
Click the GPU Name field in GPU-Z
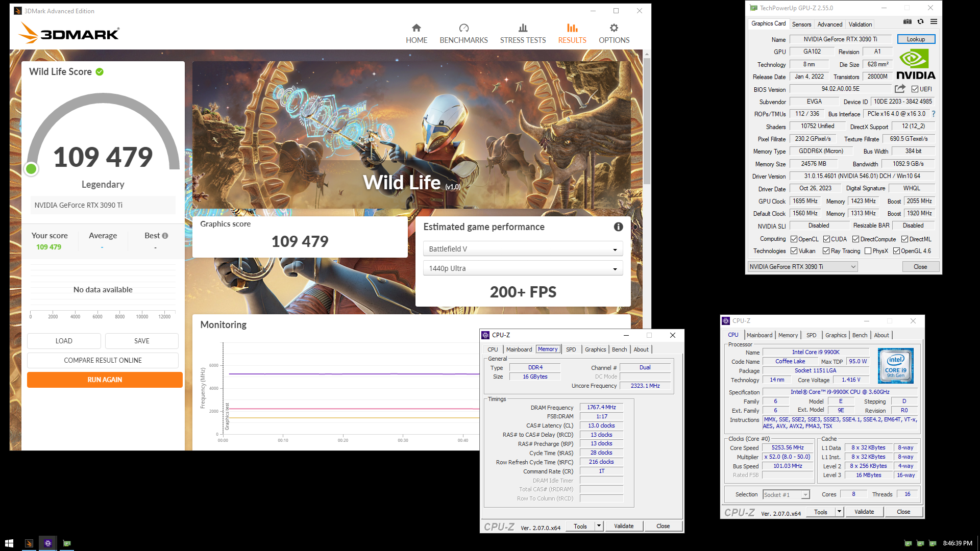click(x=840, y=39)
